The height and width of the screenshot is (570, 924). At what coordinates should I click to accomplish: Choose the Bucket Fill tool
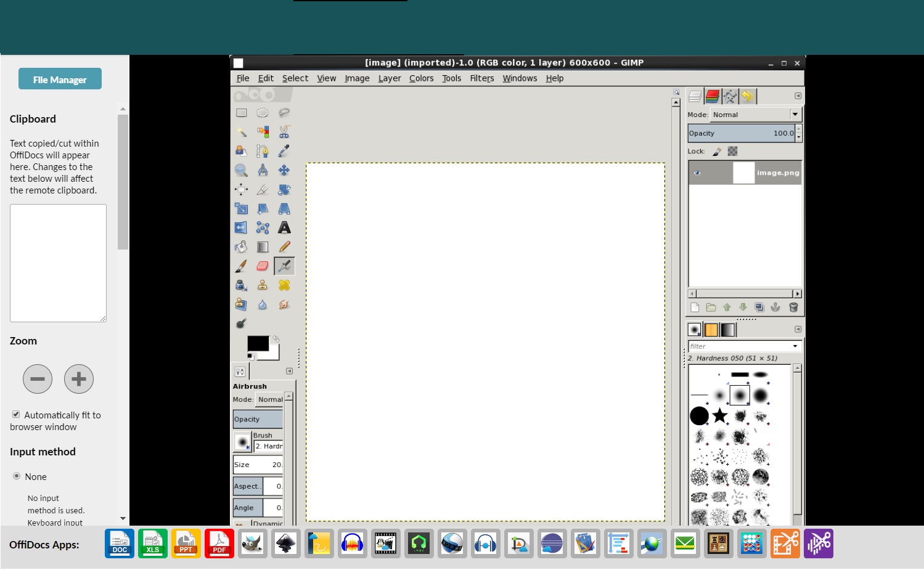coord(241,246)
